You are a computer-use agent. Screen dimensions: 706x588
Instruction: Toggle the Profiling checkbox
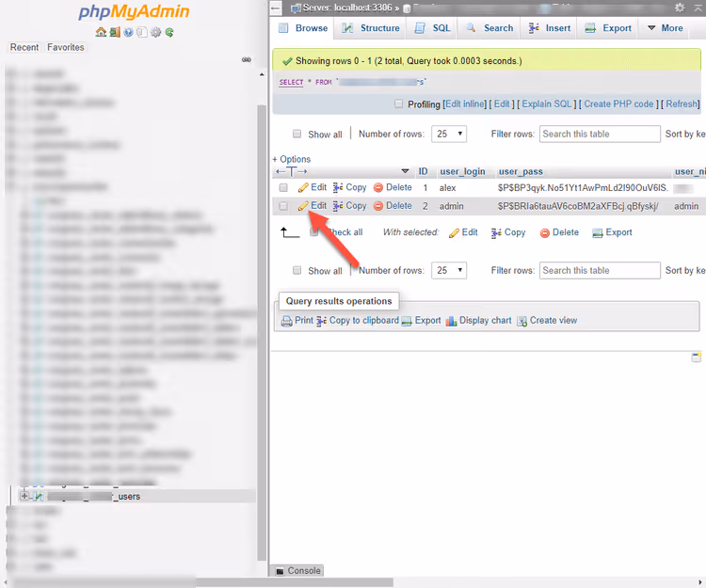398,103
